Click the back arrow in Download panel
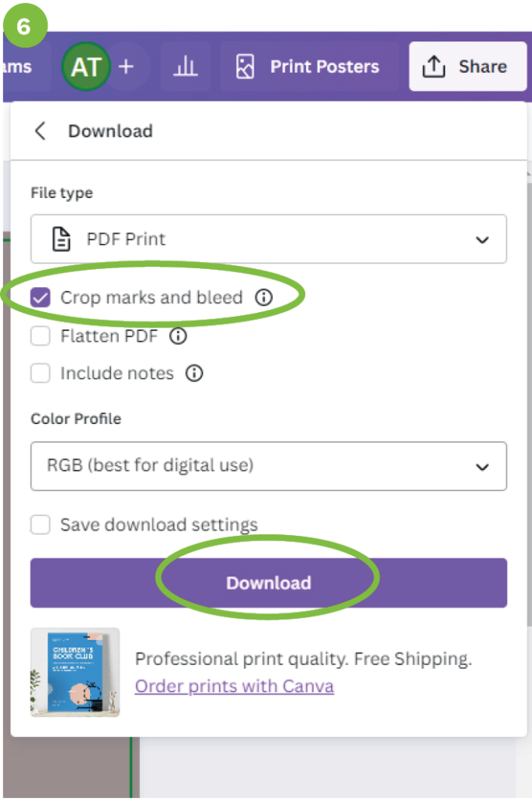Image resolution: width=532 pixels, height=801 pixels. click(x=41, y=131)
